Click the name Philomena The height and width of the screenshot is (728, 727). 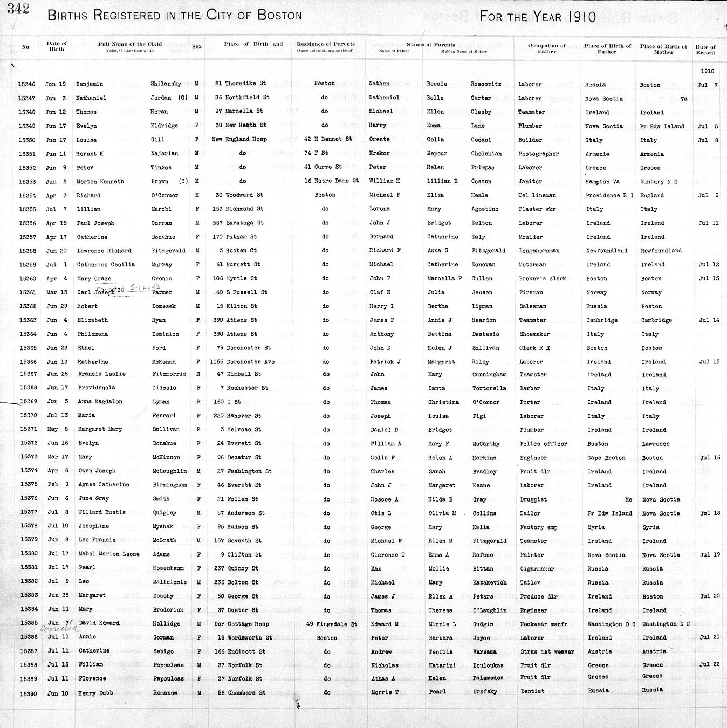click(x=92, y=334)
